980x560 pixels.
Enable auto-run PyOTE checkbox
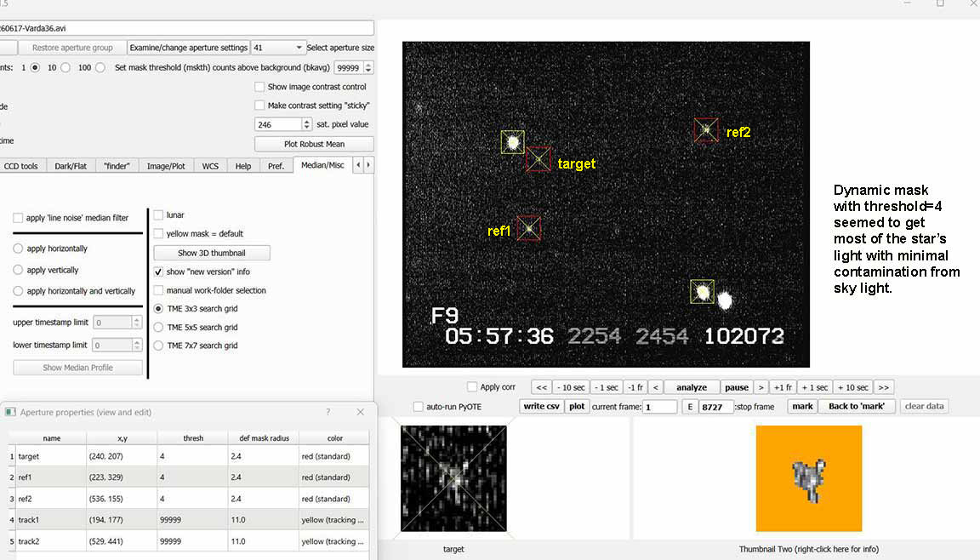419,406
